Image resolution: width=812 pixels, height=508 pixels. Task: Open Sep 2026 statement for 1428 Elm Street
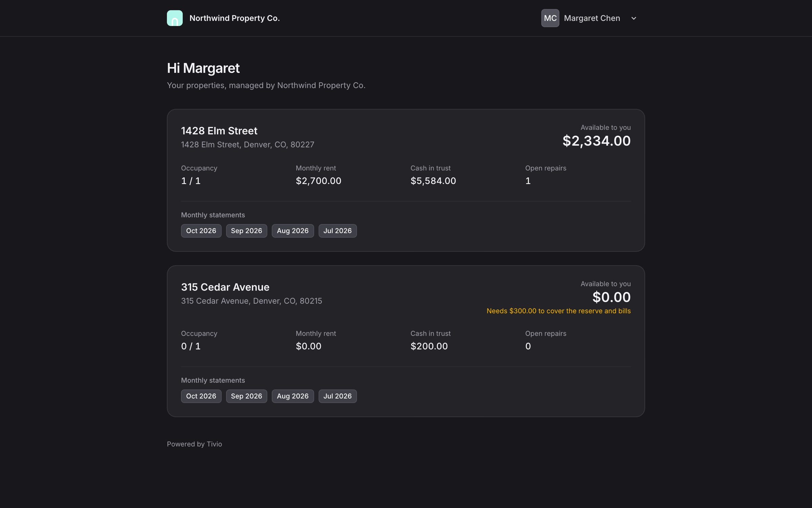click(246, 231)
